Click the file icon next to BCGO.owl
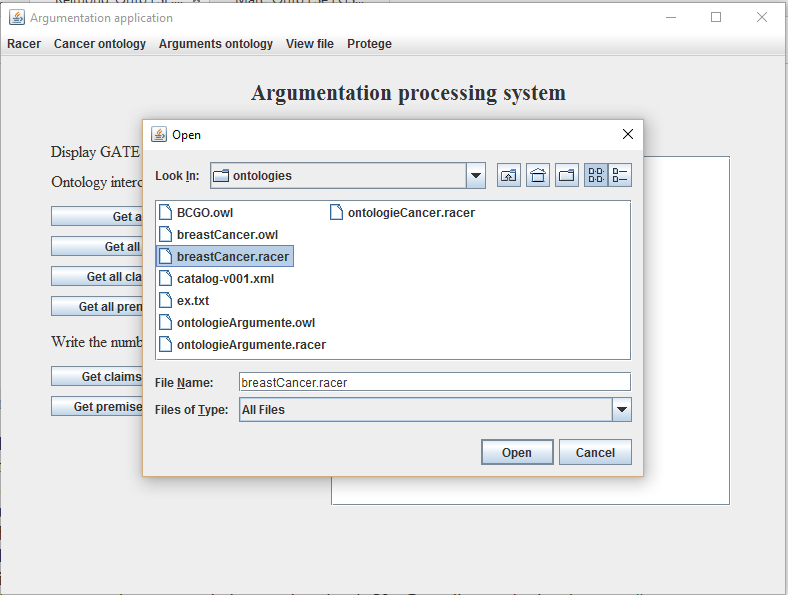The height and width of the screenshot is (595, 788). point(165,213)
